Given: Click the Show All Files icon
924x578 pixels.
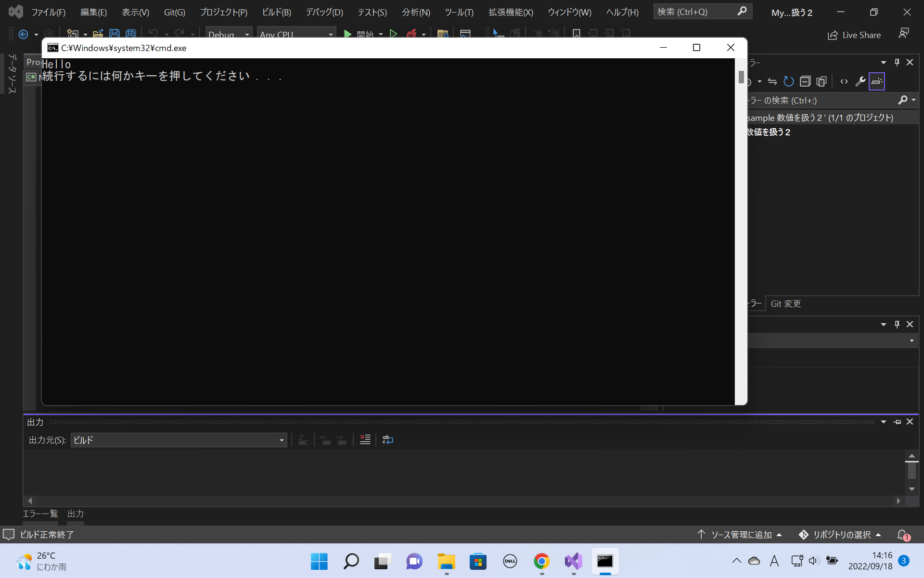Looking at the screenshot, I should click(x=821, y=81).
